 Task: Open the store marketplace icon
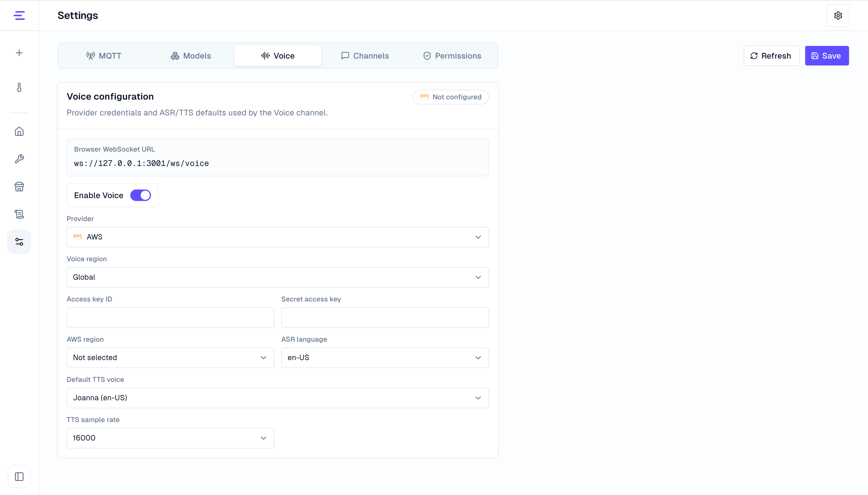click(19, 187)
